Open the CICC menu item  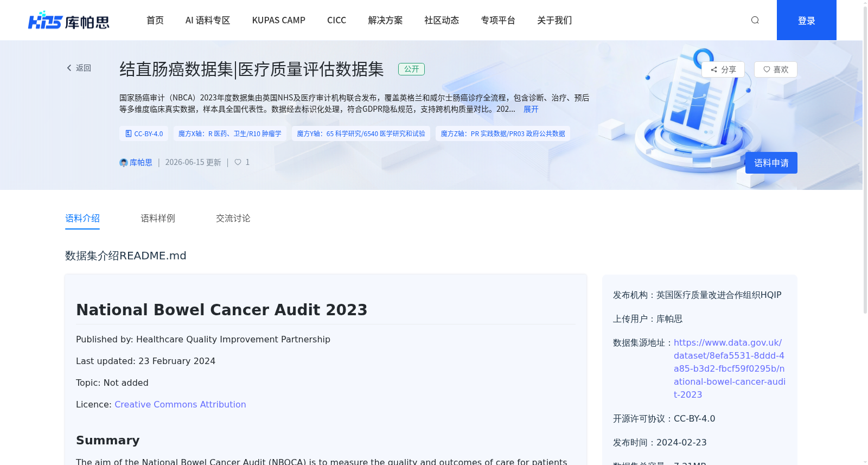(x=336, y=20)
